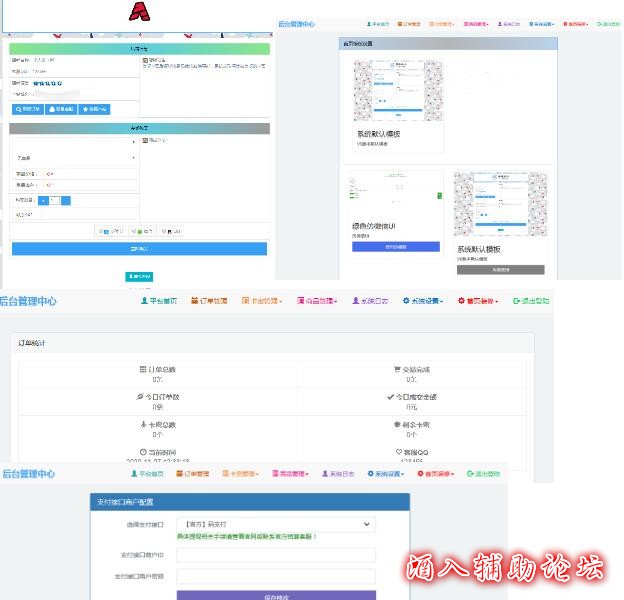Expand 系统设置 dropdown in template settings navbar
The image size is (624, 600).
click(542, 24)
